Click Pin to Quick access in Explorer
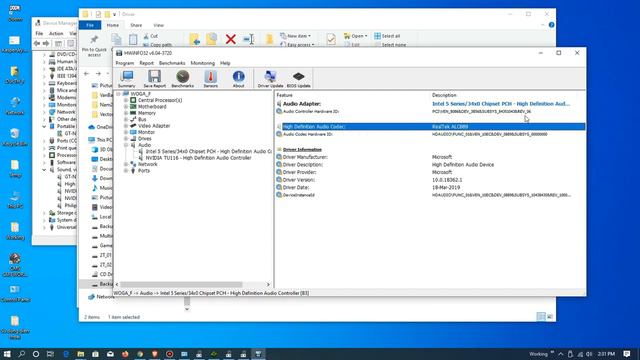Screen dimensions: 640x360 click(94, 46)
